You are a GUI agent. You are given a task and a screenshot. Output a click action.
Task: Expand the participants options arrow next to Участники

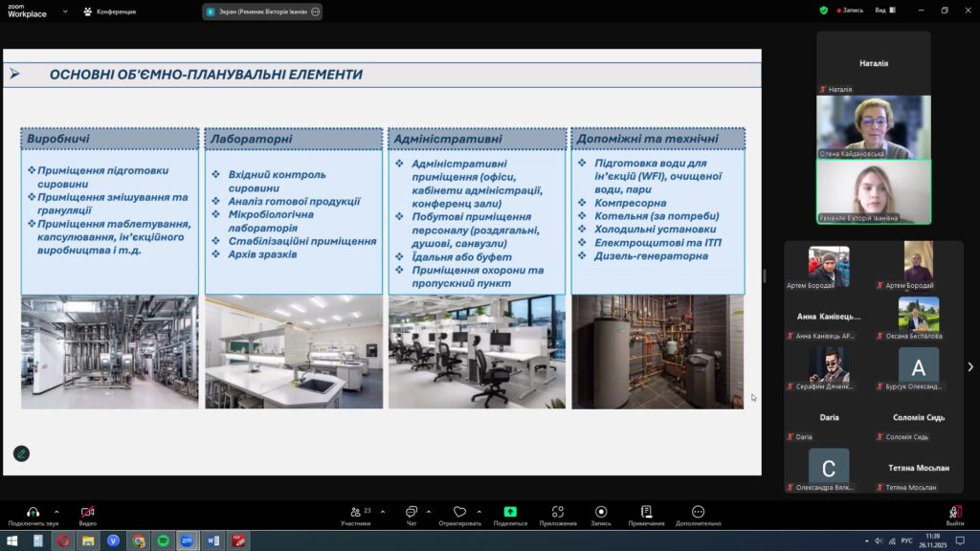(383, 512)
